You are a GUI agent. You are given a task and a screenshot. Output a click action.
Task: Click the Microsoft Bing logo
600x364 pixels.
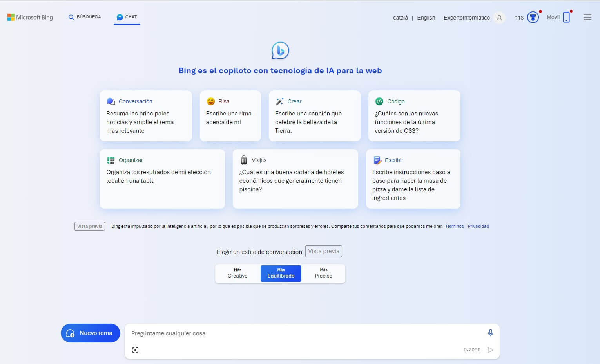click(30, 17)
